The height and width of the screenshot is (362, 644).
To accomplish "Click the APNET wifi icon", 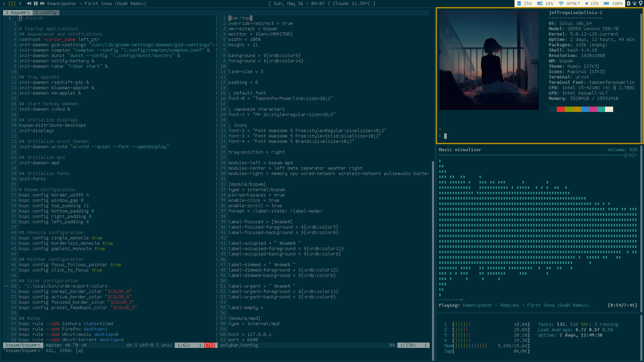I will tap(561, 3).
